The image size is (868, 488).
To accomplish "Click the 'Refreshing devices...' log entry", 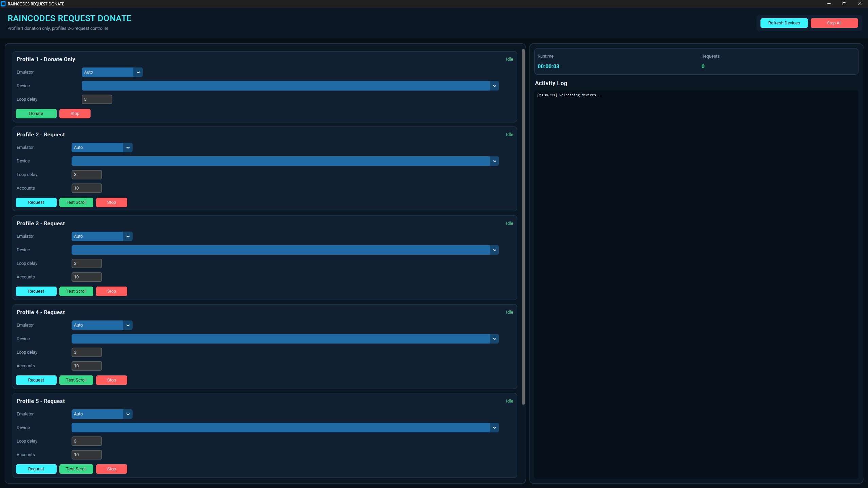I will [x=570, y=95].
